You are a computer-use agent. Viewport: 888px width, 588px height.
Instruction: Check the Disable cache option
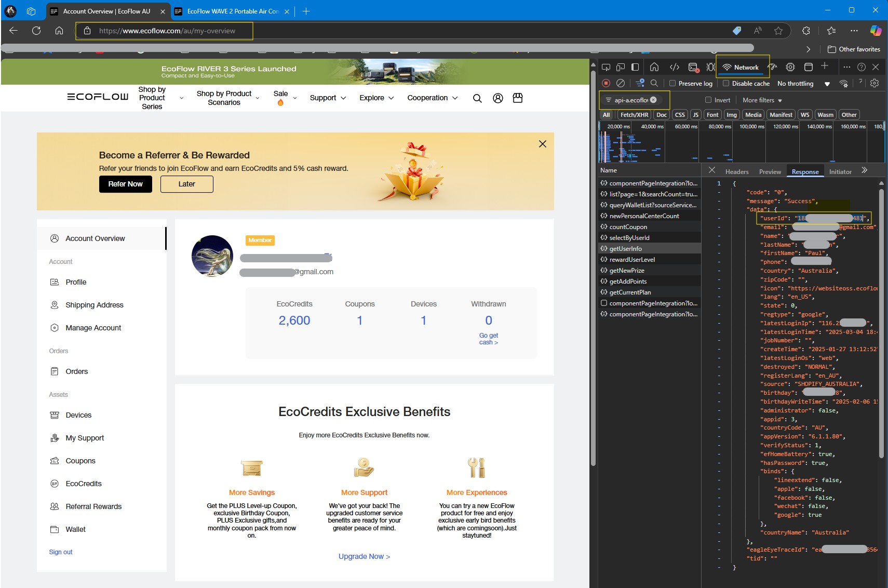(726, 83)
